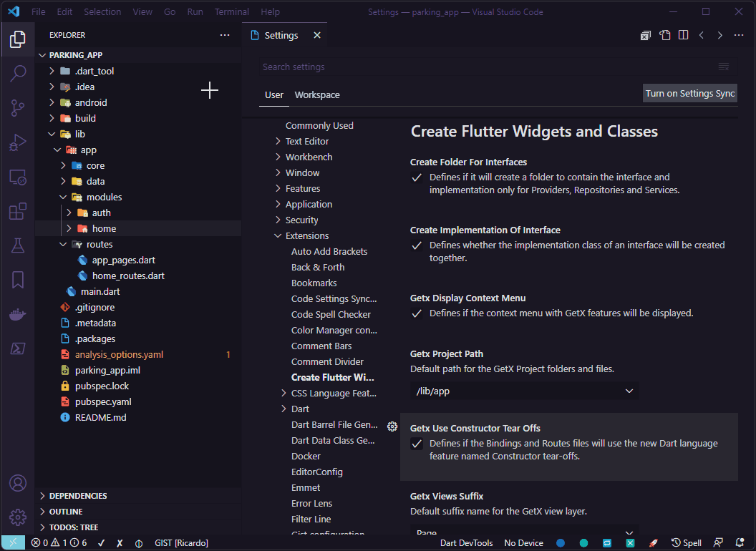Open the Selection menu
The width and height of the screenshot is (756, 551).
102,11
